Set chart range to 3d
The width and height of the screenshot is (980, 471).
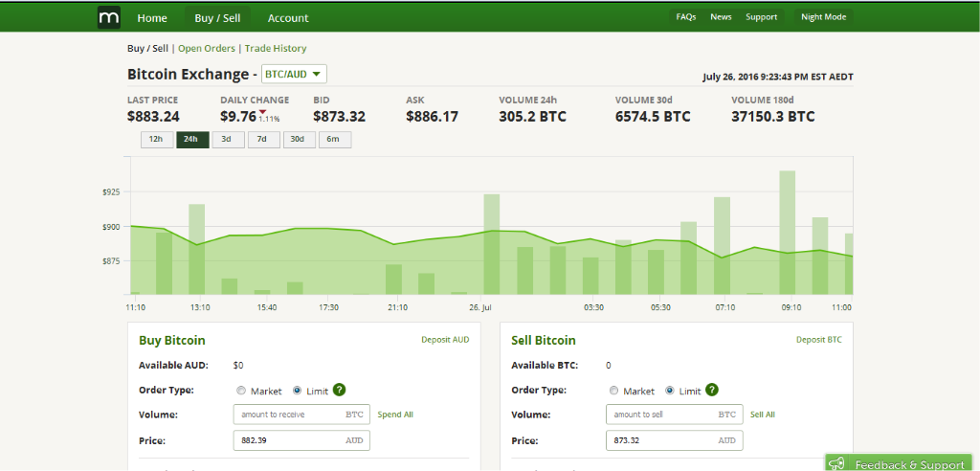(228, 140)
